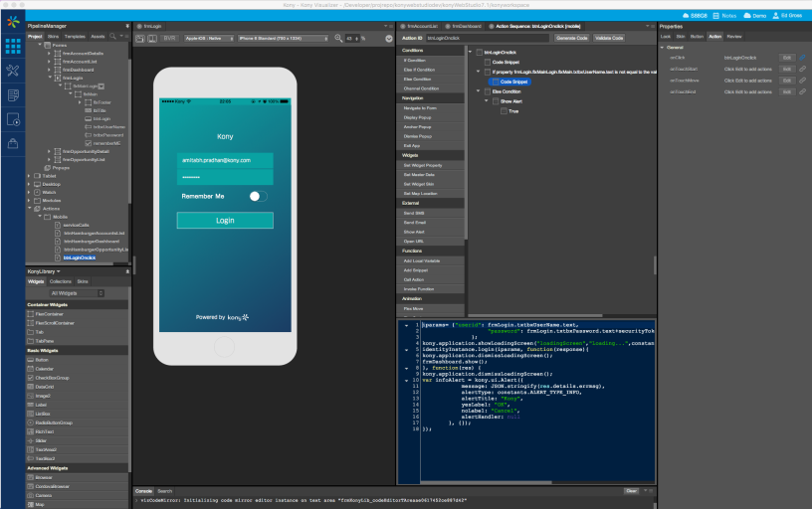Collapse the General properties section
The width and height of the screenshot is (812, 509).
(663, 47)
